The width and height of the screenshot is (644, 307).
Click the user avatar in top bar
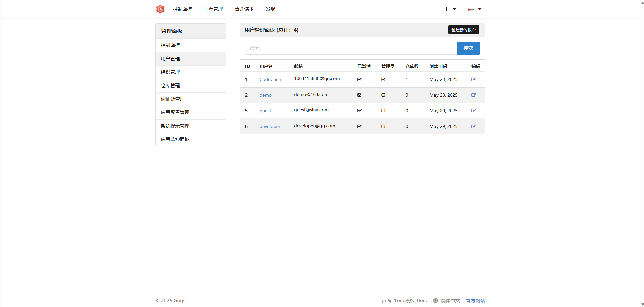pos(471,9)
